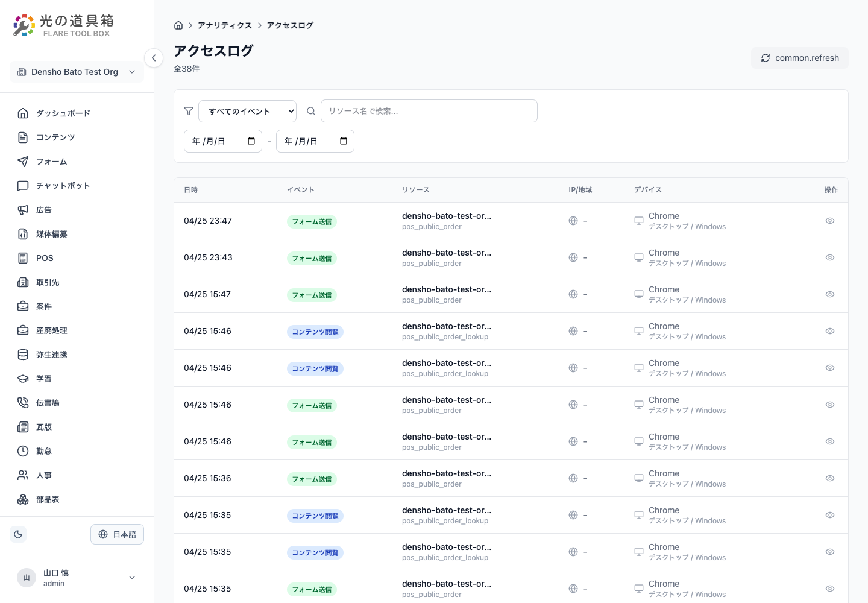Click the フォーム送信 badge at 04/25 23:47
The width and height of the screenshot is (868, 603).
click(x=312, y=221)
